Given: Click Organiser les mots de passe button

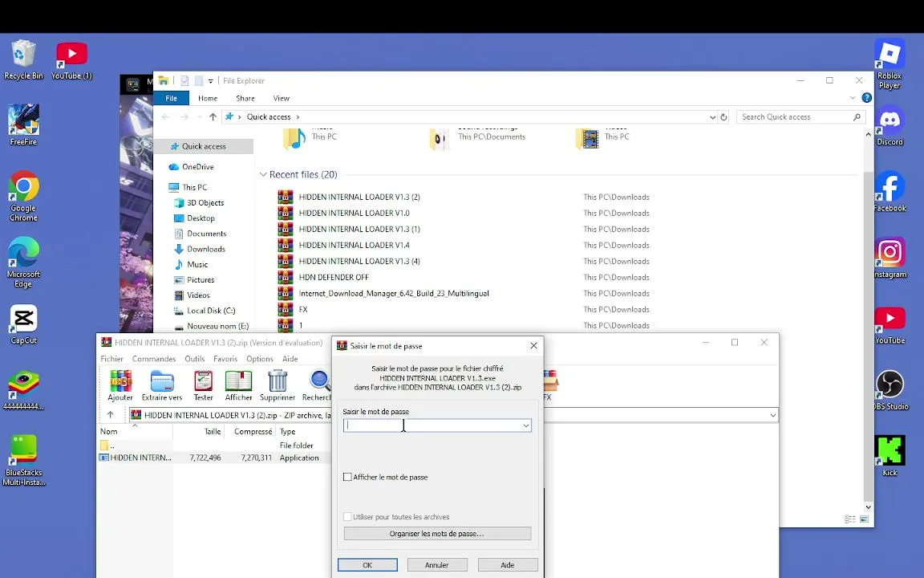Looking at the screenshot, I should point(437,533).
